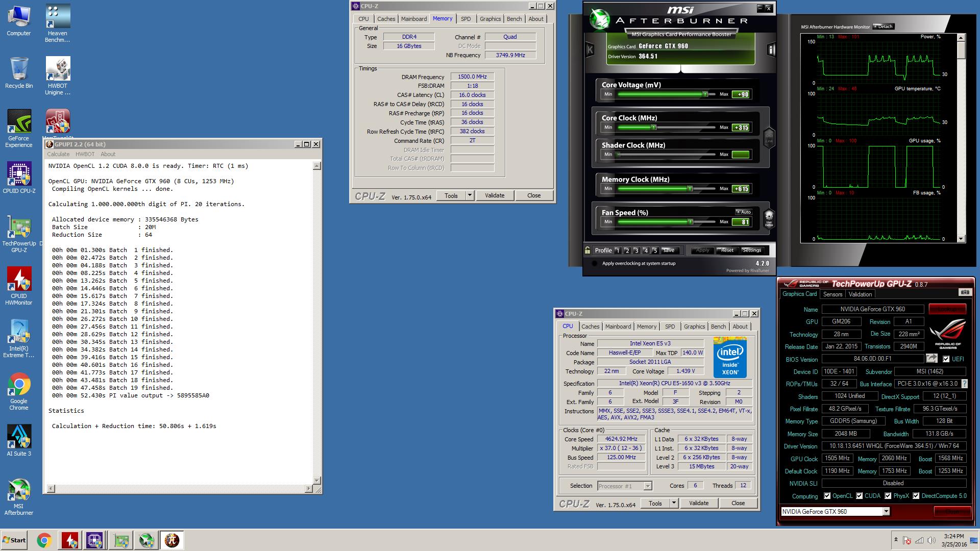Click MSI Afterburner icon in taskbar
The height and width of the screenshot is (551, 980).
(146, 540)
